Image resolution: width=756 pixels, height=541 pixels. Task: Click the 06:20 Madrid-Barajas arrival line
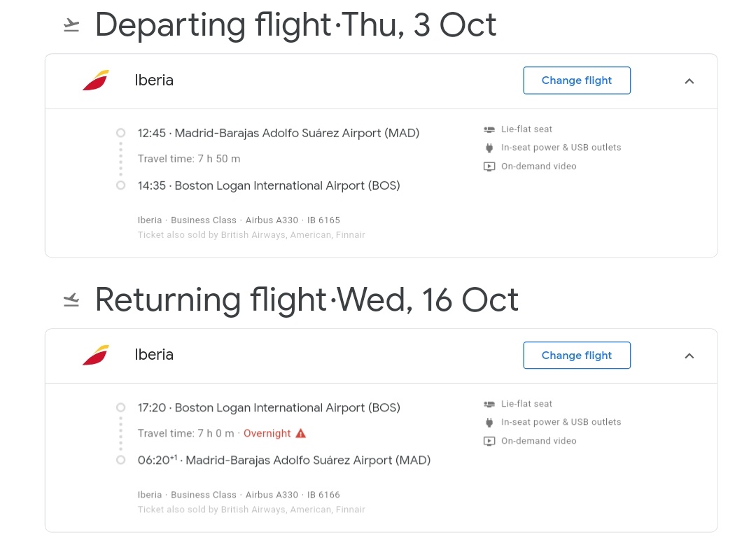(x=284, y=460)
